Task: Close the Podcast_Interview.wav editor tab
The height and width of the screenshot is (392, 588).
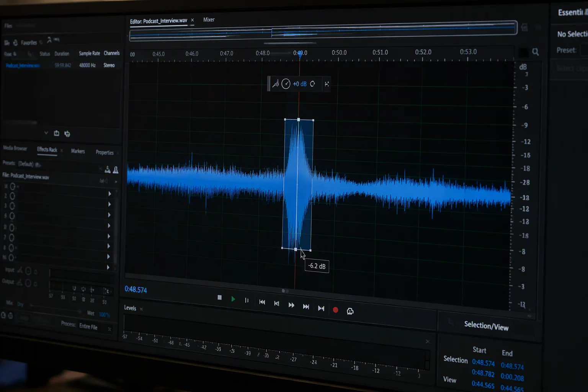Action: tap(193, 20)
